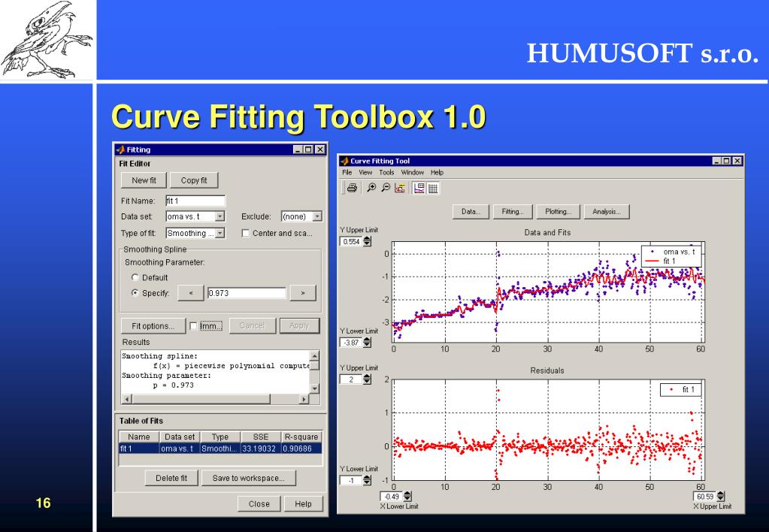The height and width of the screenshot is (532, 769).
Task: Click the Y Upper Limit 0.554 field
Action: click(351, 241)
